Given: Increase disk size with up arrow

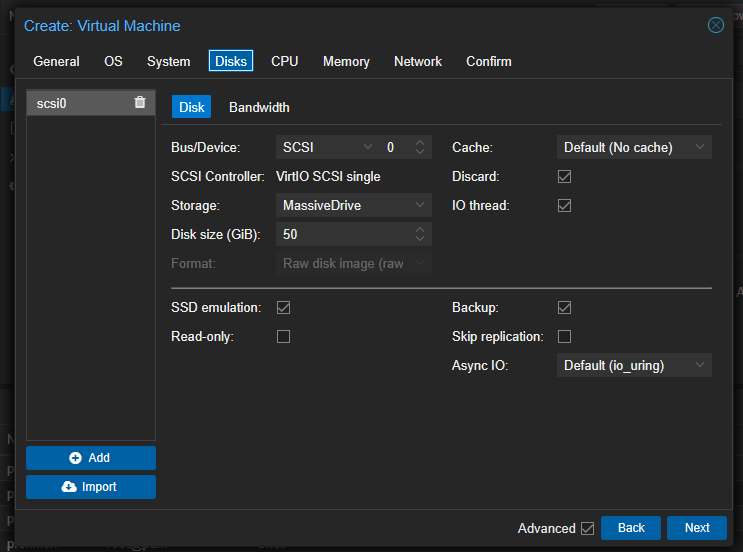Looking at the screenshot, I should [420, 229].
